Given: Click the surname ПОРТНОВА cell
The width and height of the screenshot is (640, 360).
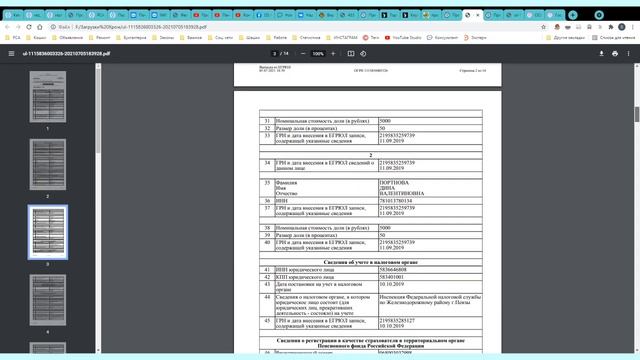Looking at the screenshot, I should pyautogui.click(x=394, y=183).
